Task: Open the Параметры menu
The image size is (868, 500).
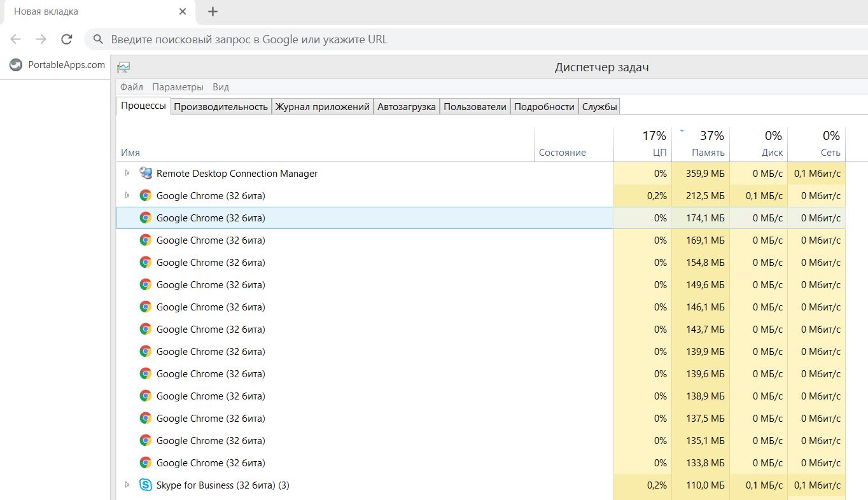Action: pos(178,87)
